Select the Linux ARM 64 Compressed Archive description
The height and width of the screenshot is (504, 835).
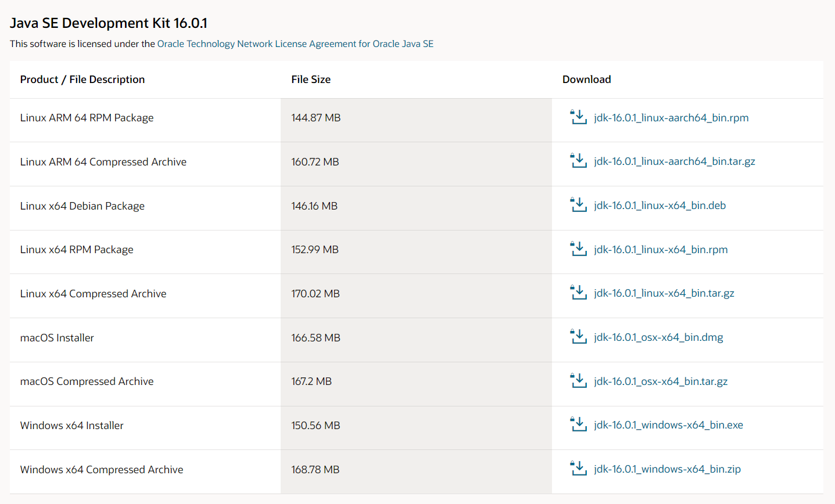(x=103, y=162)
